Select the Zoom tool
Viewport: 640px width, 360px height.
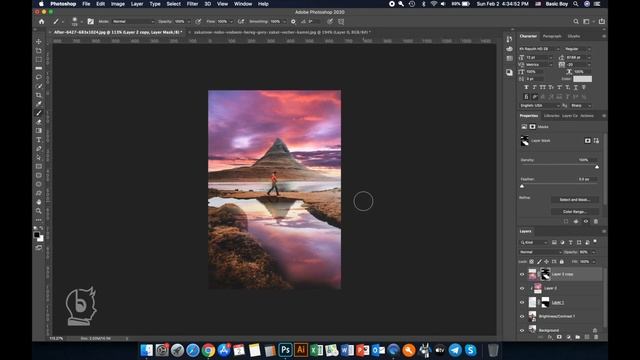(39, 211)
